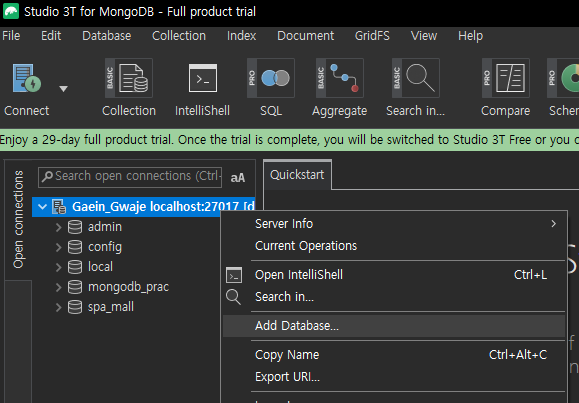
Task: Open Server Info submenu
Action: [x=394, y=224]
